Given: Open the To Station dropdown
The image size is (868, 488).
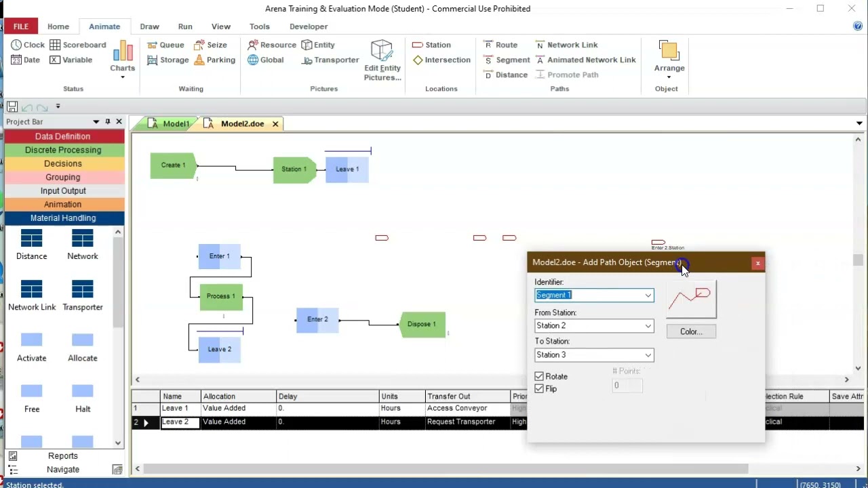Looking at the screenshot, I should click(648, 355).
